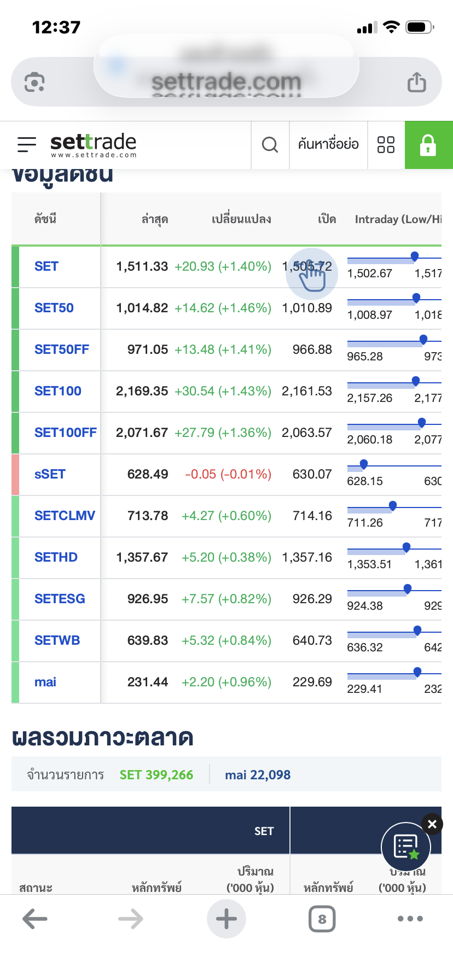Image resolution: width=453 pixels, height=980 pixels.
Task: Open the browser tabs switcher showing 8
Action: point(322,919)
